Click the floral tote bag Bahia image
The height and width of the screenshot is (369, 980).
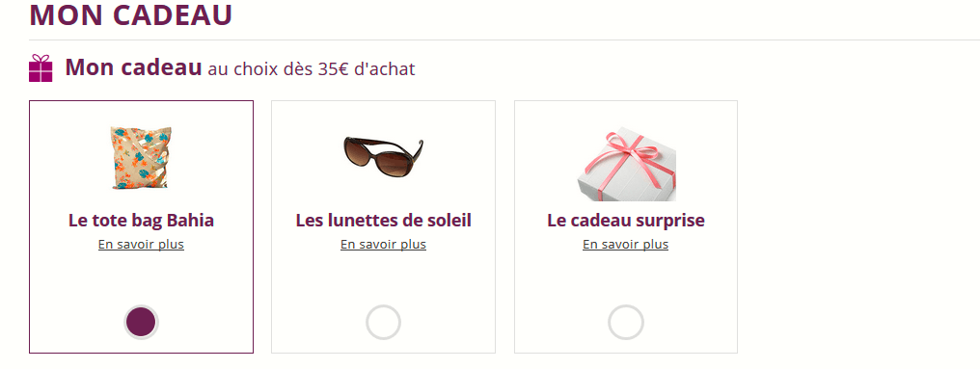141,157
